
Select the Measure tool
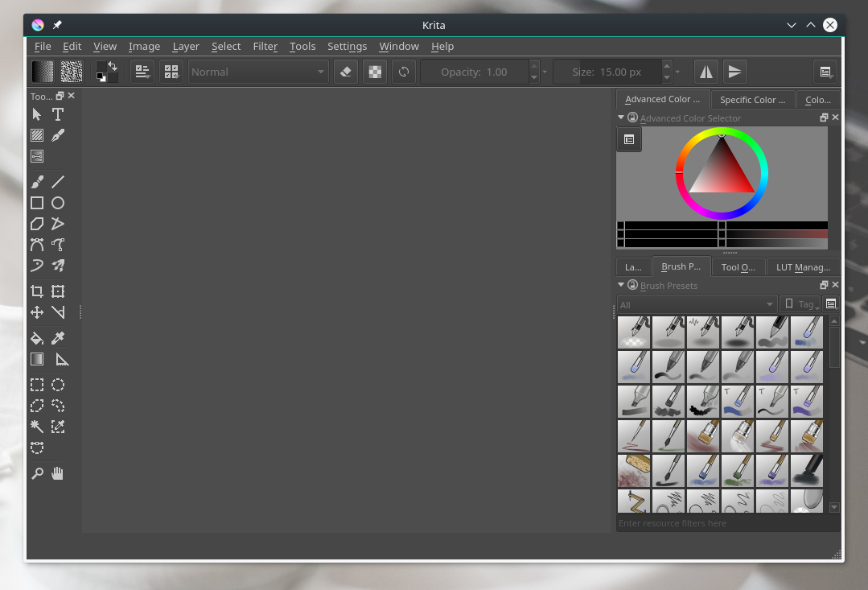point(61,359)
